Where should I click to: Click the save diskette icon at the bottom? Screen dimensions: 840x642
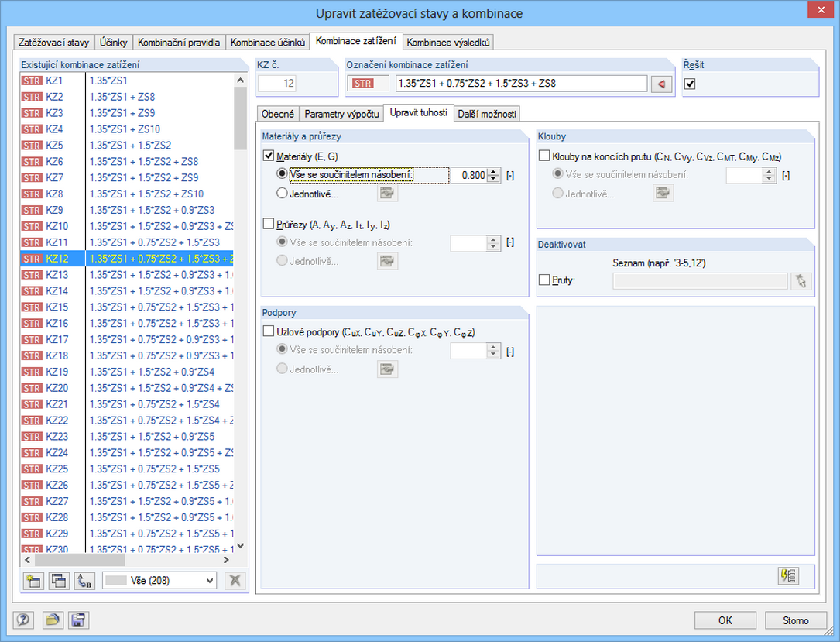point(78,620)
